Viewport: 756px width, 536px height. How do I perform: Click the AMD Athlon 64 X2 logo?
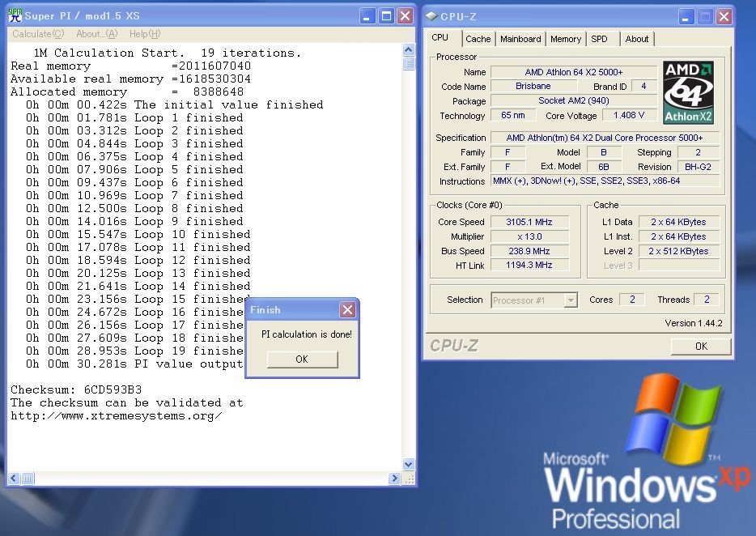pos(687,92)
